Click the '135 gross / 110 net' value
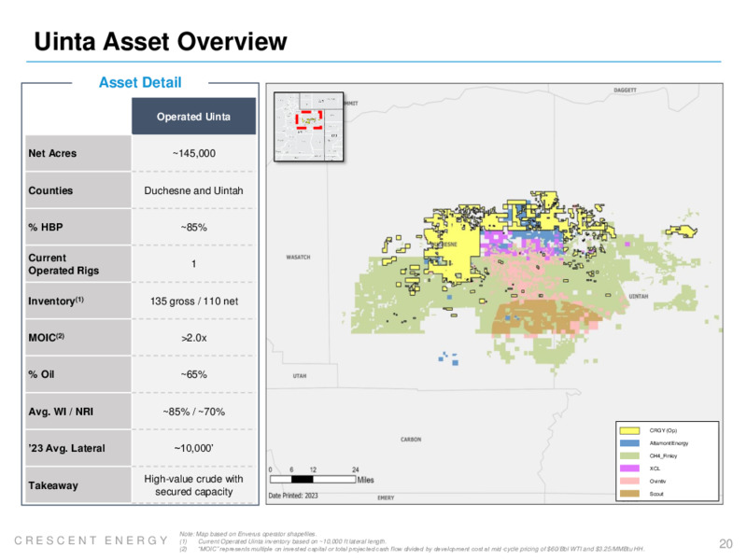Image resolution: width=747 pixels, height=560 pixels. (194, 301)
